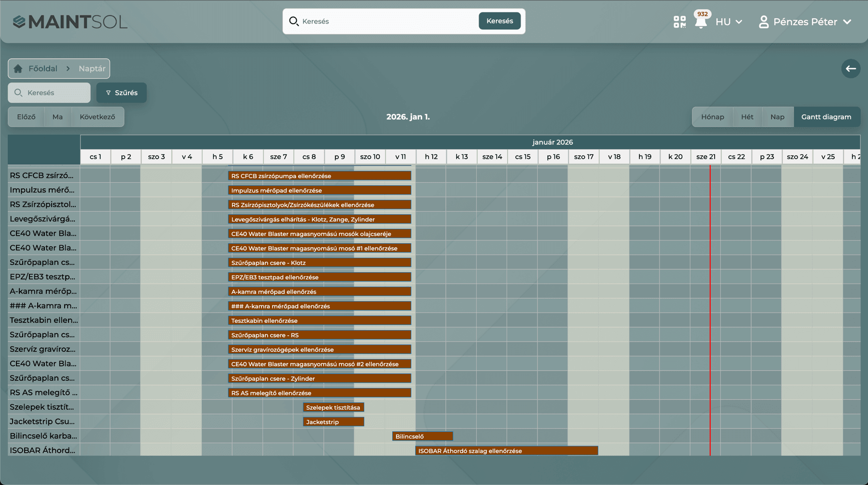
Task: Click the home icon in breadcrumb
Action: 18,69
